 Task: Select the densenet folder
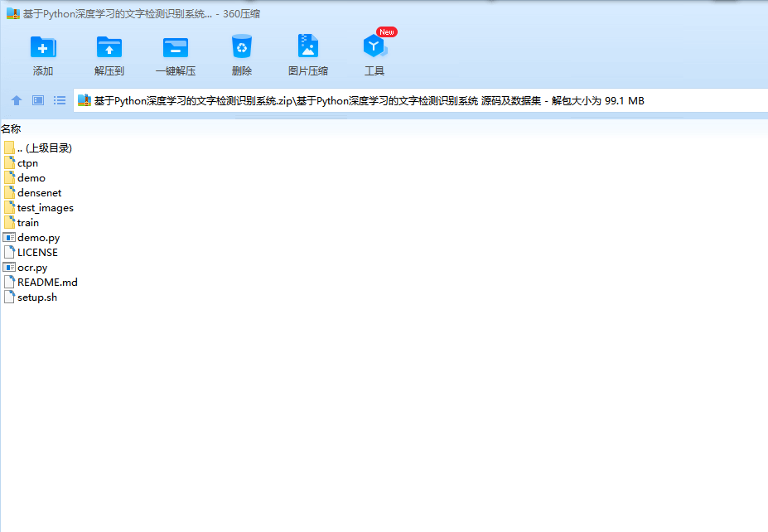click(x=33, y=192)
